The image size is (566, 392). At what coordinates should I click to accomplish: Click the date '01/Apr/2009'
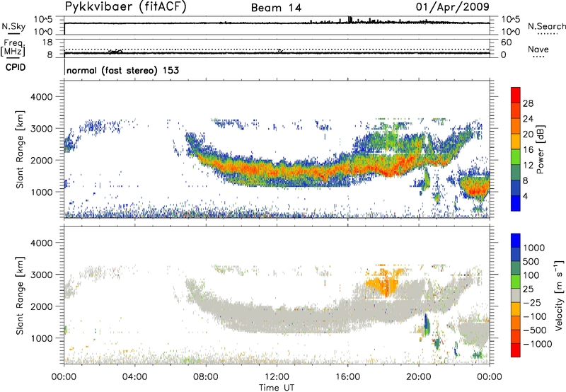coord(453,7)
